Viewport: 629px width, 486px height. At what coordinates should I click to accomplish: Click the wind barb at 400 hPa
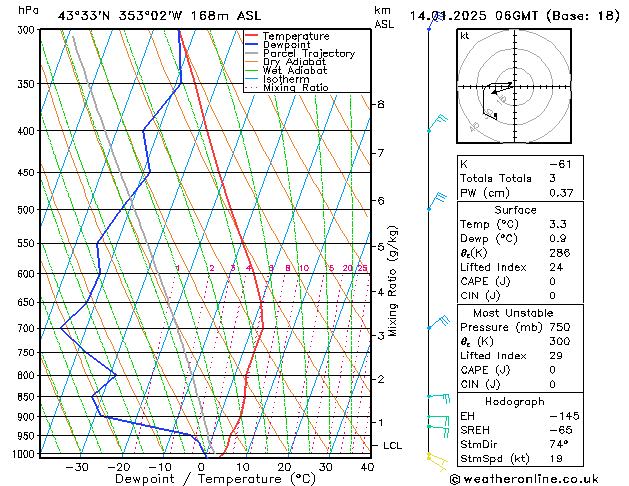point(437,123)
